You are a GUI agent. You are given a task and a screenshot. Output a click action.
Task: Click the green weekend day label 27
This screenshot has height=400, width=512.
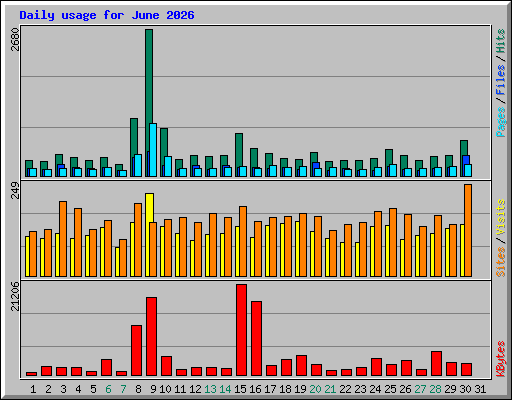420,389
